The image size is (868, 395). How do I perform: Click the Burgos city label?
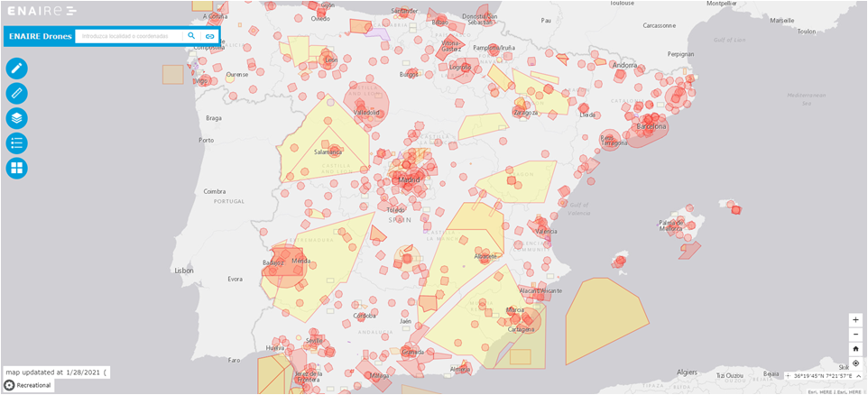pyautogui.click(x=409, y=74)
